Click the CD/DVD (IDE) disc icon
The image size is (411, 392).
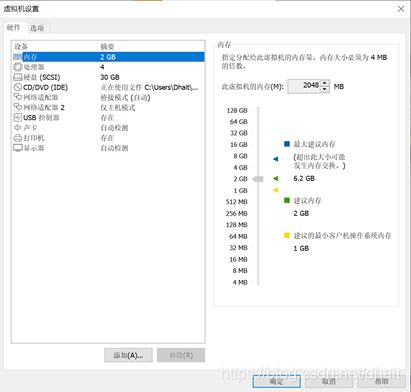(18, 87)
